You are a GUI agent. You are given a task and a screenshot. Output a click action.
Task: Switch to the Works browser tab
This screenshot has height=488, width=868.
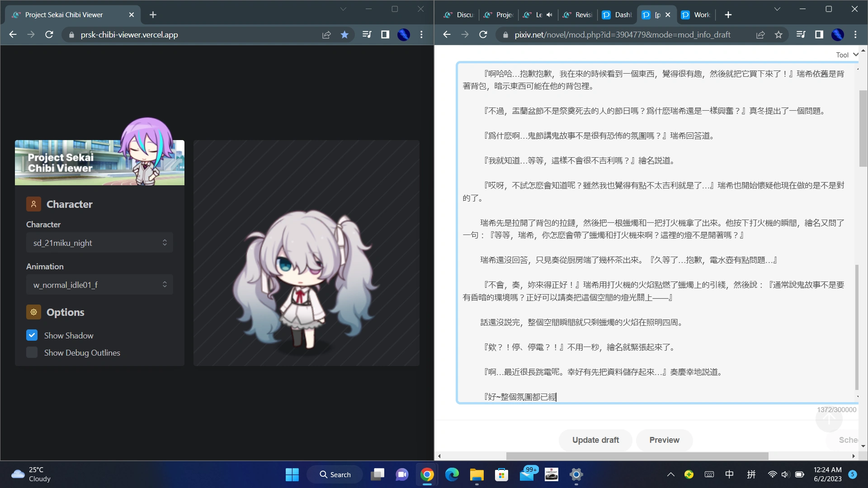point(697,15)
